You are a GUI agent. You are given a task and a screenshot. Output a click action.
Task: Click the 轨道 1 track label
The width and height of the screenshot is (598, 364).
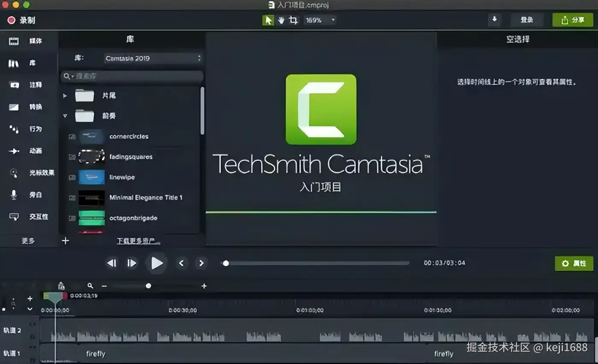tap(12, 353)
